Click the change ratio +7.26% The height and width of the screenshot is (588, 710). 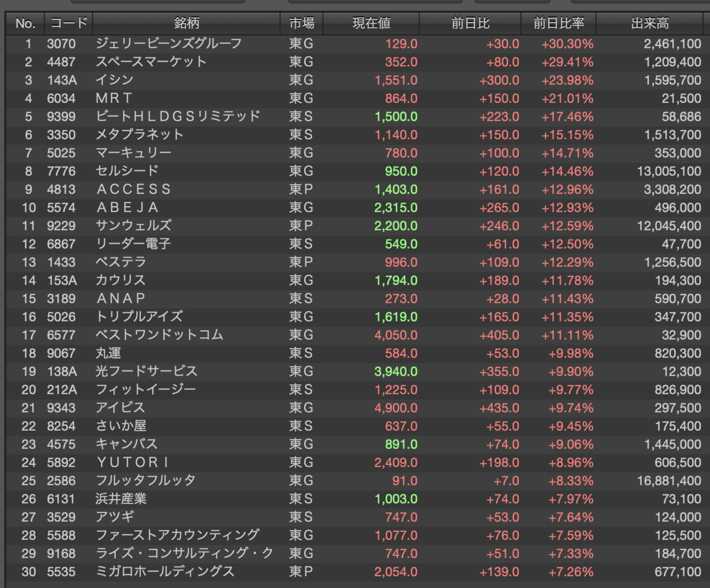[571, 571]
